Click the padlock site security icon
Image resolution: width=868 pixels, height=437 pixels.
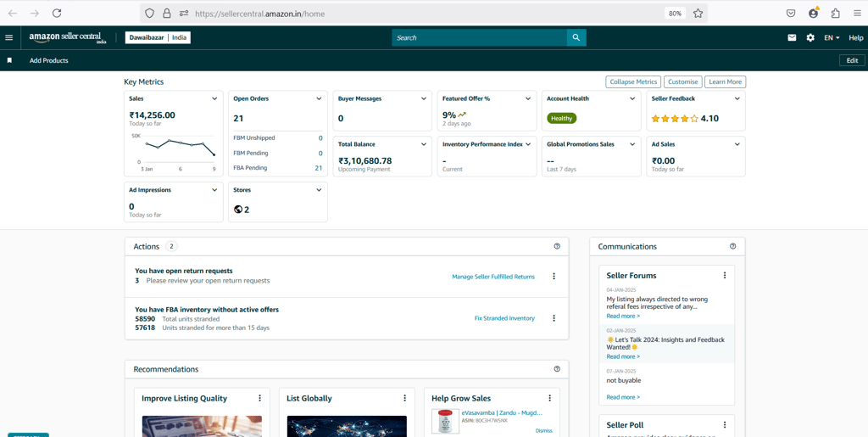pyautogui.click(x=166, y=14)
